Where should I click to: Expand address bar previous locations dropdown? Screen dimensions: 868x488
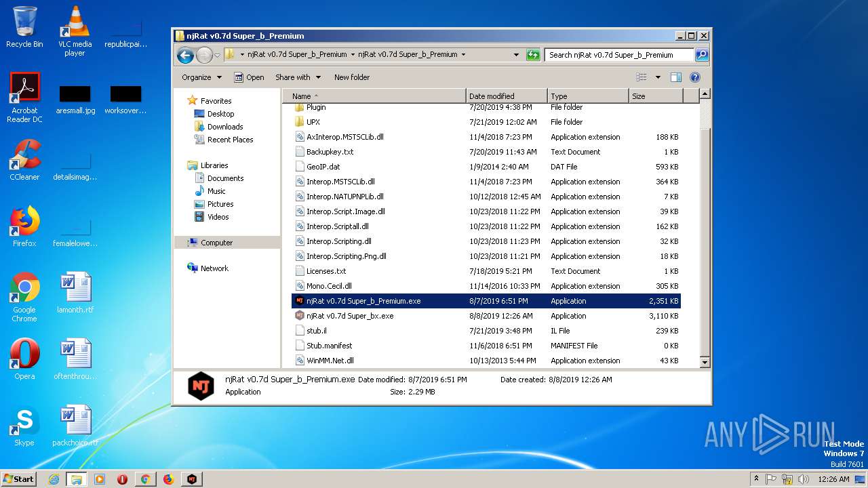coord(516,55)
